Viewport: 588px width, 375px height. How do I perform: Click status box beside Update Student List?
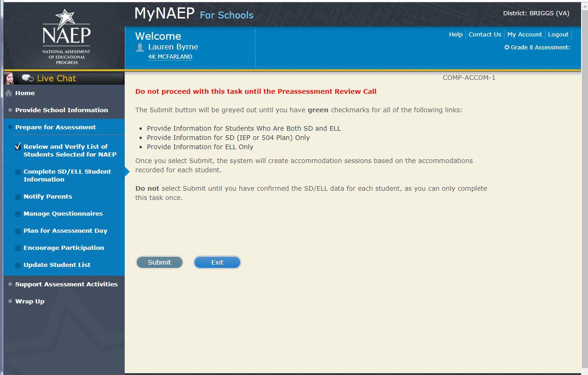click(18, 265)
